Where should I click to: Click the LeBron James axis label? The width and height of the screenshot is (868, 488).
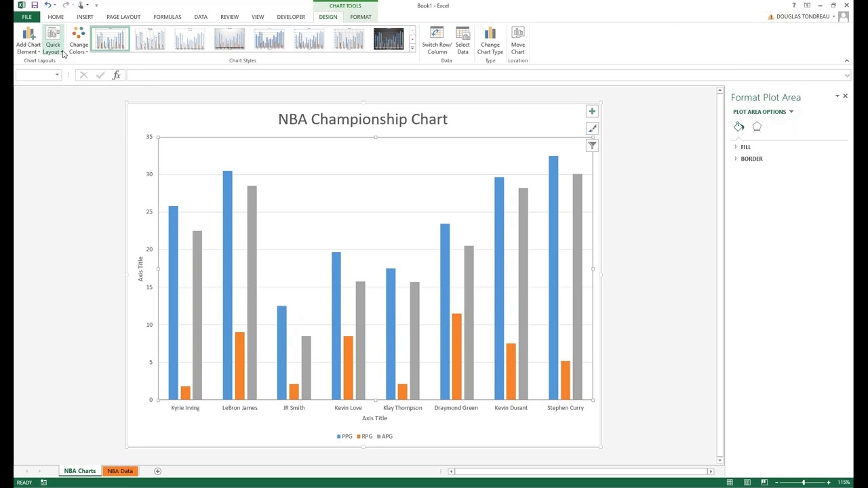tap(239, 408)
